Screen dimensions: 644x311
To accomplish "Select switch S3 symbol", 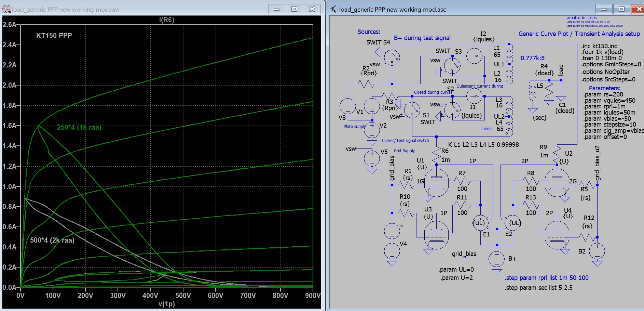I will (452, 66).
